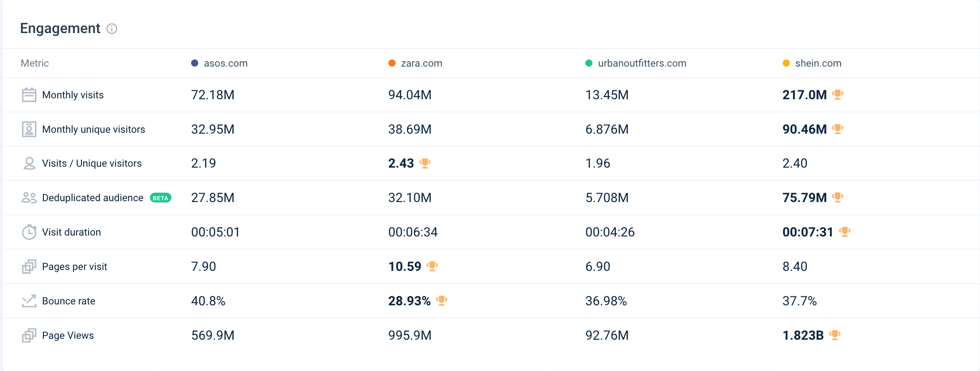Image resolution: width=980 pixels, height=371 pixels.
Task: Click the trophy next to 90.46M
Action: (x=838, y=129)
